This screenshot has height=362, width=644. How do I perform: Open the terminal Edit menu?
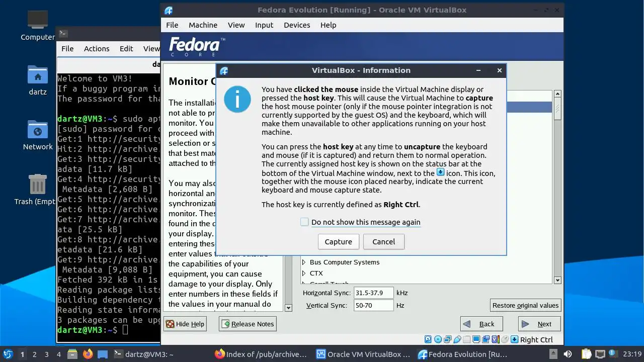126,48
